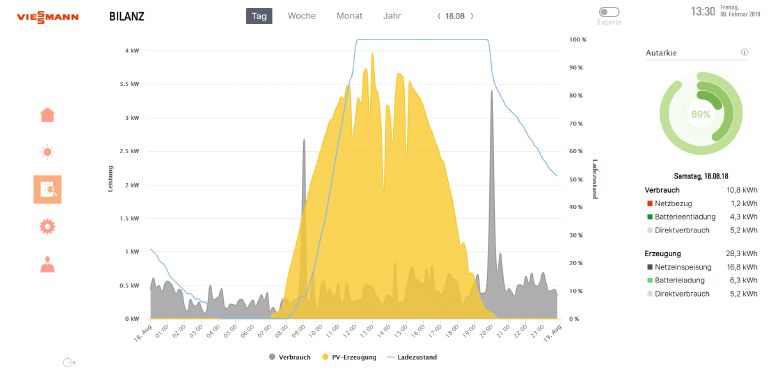The image size is (768, 372).
Task: Click the light green Batterieladung color square
Action: [x=649, y=280]
